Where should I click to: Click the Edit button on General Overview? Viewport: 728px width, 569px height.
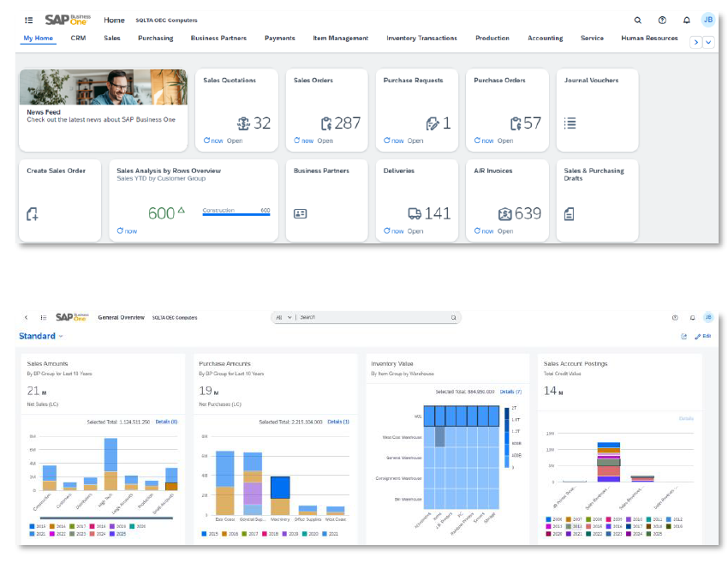coord(703,336)
